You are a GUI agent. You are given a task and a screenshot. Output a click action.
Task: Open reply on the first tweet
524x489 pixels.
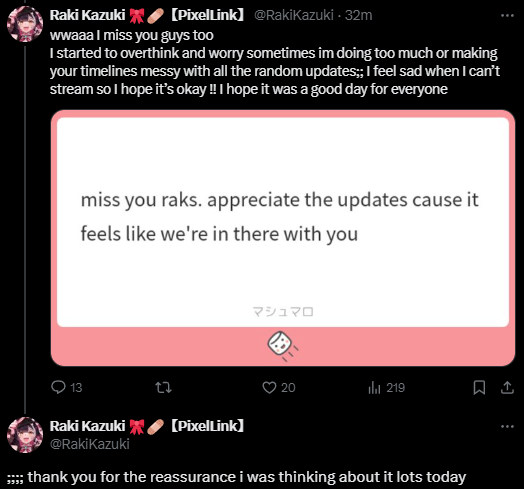click(x=66, y=387)
